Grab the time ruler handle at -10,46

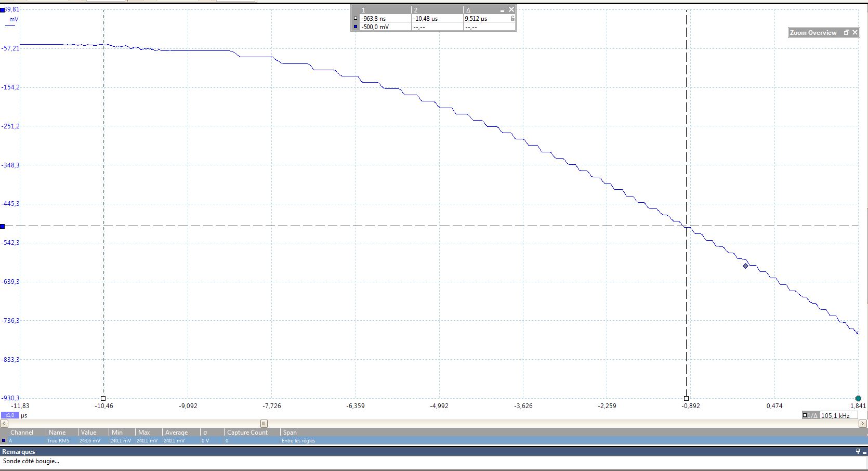(103, 398)
